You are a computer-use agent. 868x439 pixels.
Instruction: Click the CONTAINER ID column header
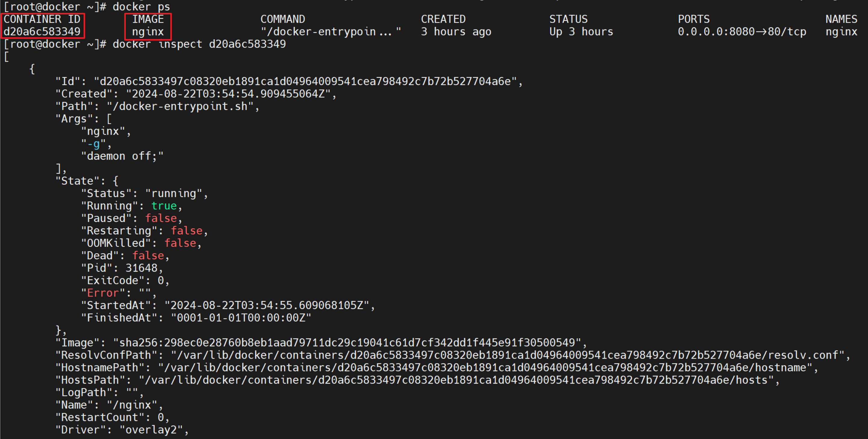[x=42, y=19]
